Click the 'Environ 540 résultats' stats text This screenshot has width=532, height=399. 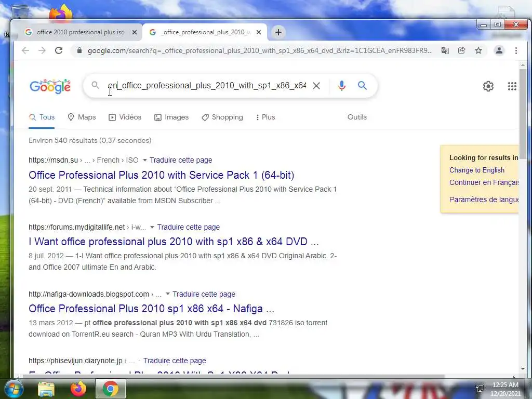pyautogui.click(x=90, y=140)
